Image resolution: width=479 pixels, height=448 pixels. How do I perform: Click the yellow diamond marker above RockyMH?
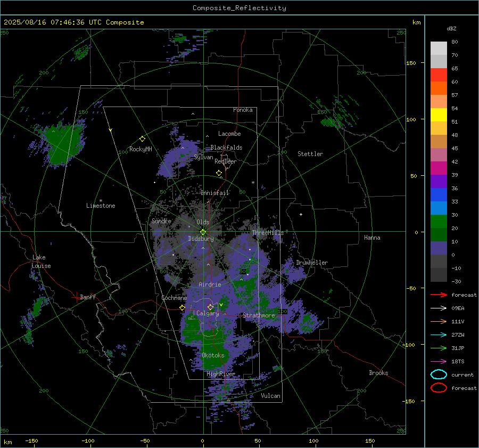(x=142, y=139)
